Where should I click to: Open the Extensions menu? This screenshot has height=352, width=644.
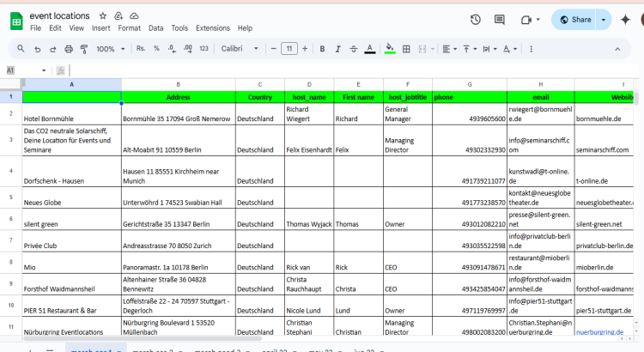(213, 28)
